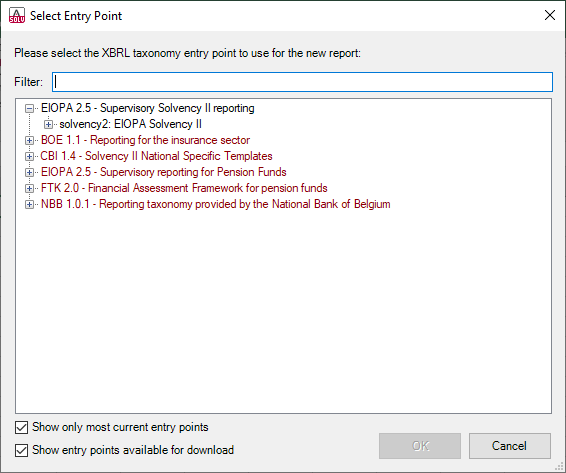Focus the Filter text field
This screenshot has height=473, width=566.
[302, 82]
